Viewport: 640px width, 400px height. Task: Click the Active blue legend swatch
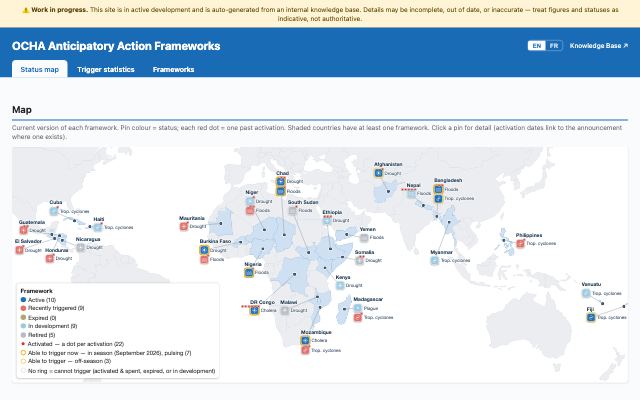[23, 300]
